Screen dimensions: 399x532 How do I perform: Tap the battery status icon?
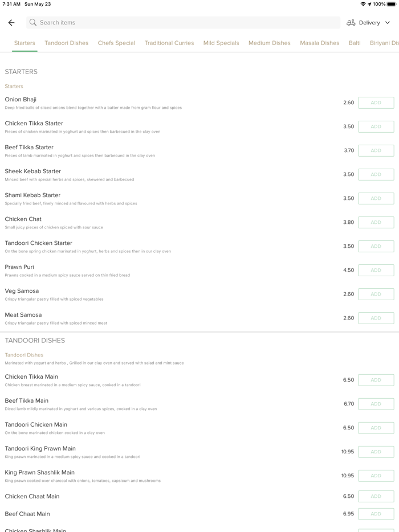point(392,4)
